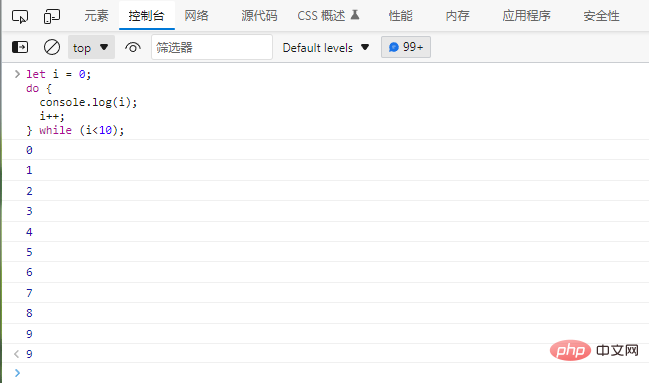Open the 源代码 tab
Screen dimensions: 649x383
(x=259, y=16)
